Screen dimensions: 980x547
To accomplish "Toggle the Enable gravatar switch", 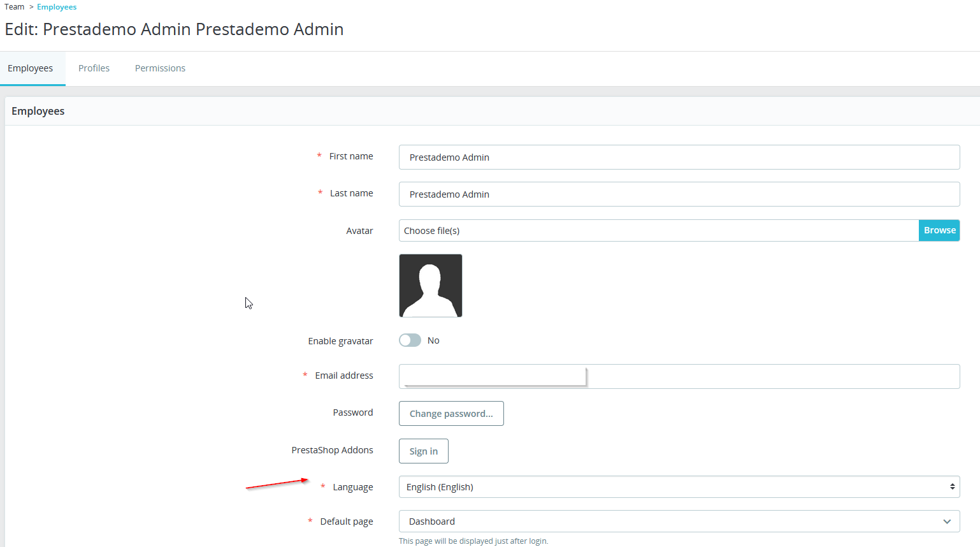I will (410, 340).
